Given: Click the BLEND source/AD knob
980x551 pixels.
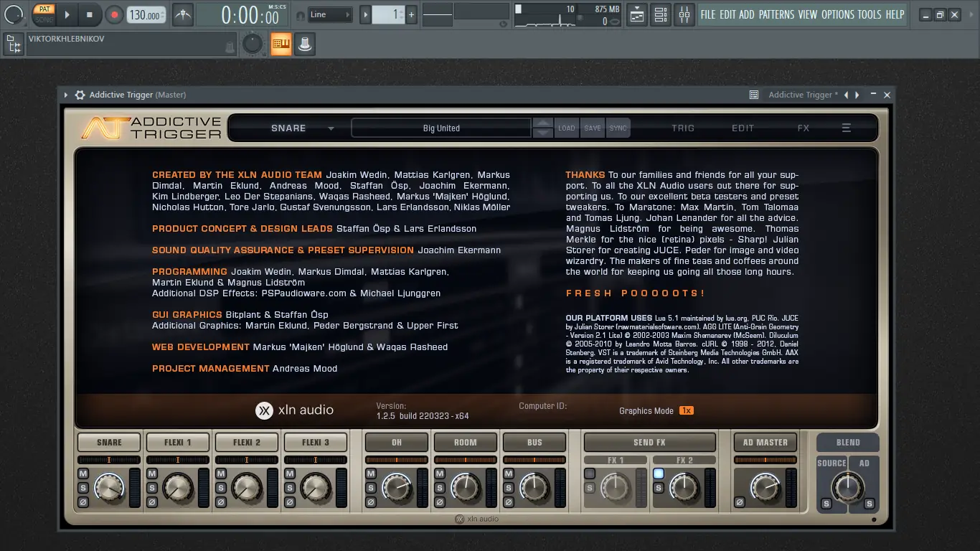Looking at the screenshot, I should pos(847,488).
